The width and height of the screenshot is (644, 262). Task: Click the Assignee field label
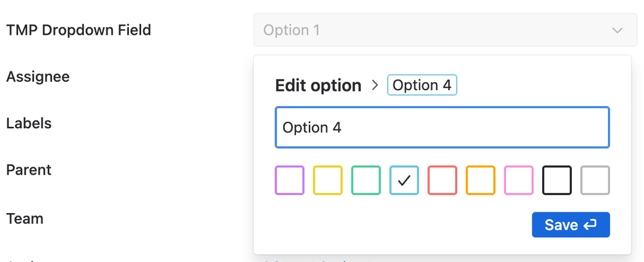tap(38, 77)
